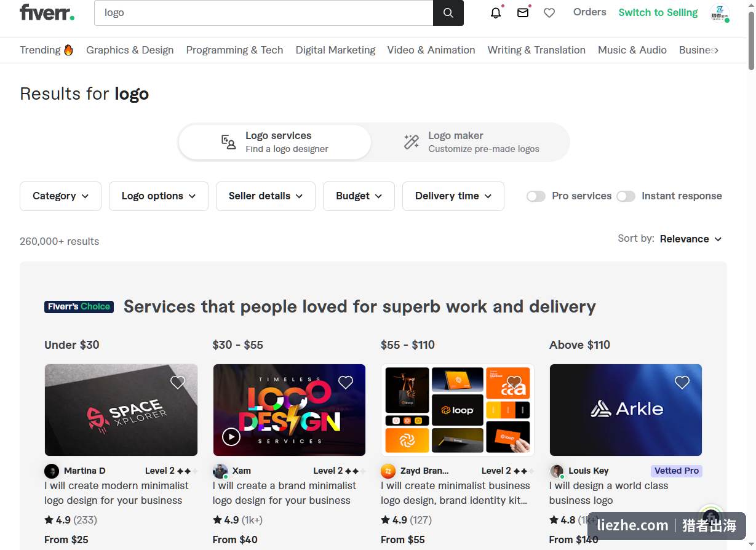756x550 pixels.
Task: Select the Logo maker tab
Action: 471,142
